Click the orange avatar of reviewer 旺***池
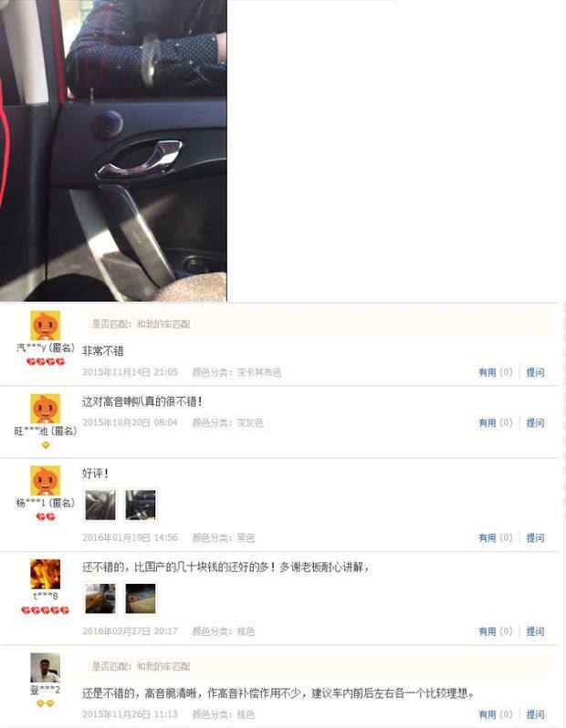Screen dimensions: 566x728 [x=45, y=409]
